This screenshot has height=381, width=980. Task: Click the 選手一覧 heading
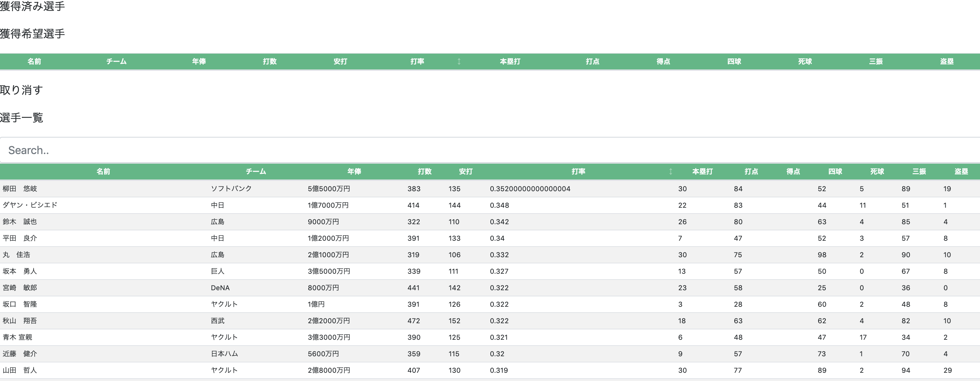point(22,118)
